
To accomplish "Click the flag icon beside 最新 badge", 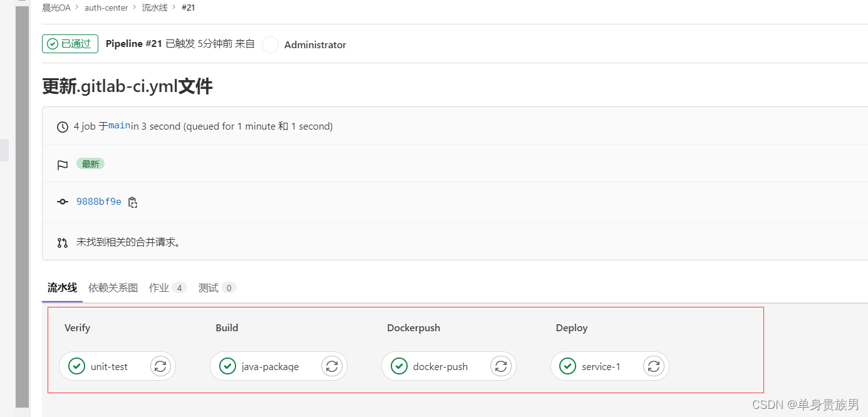I will (63, 165).
